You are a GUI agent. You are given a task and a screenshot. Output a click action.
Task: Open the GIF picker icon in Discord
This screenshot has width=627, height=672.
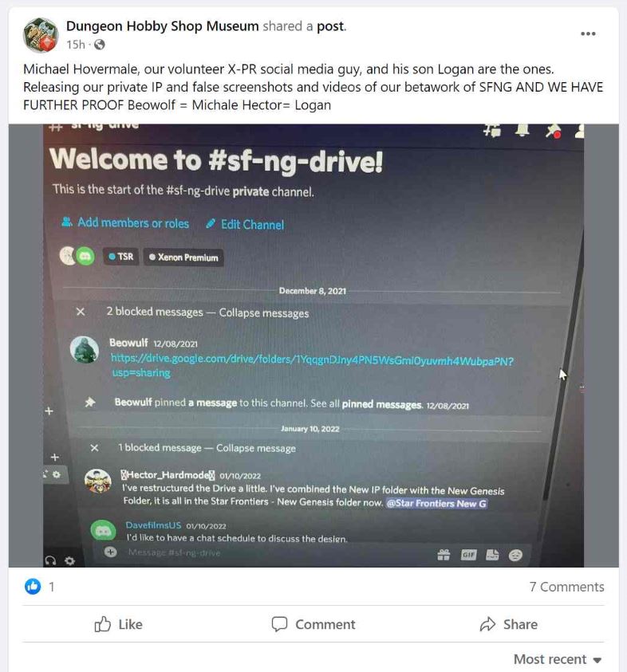pyautogui.click(x=468, y=555)
